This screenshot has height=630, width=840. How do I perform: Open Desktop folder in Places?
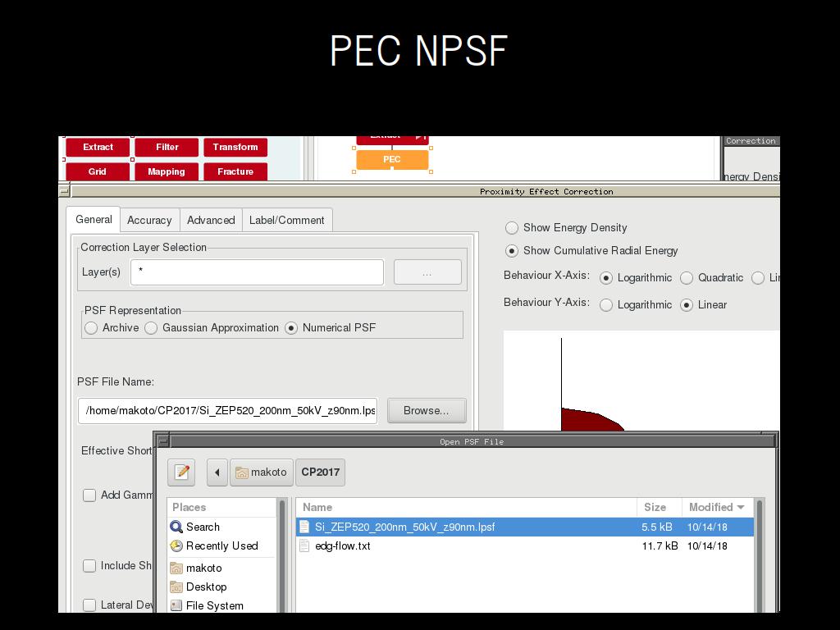(206, 587)
